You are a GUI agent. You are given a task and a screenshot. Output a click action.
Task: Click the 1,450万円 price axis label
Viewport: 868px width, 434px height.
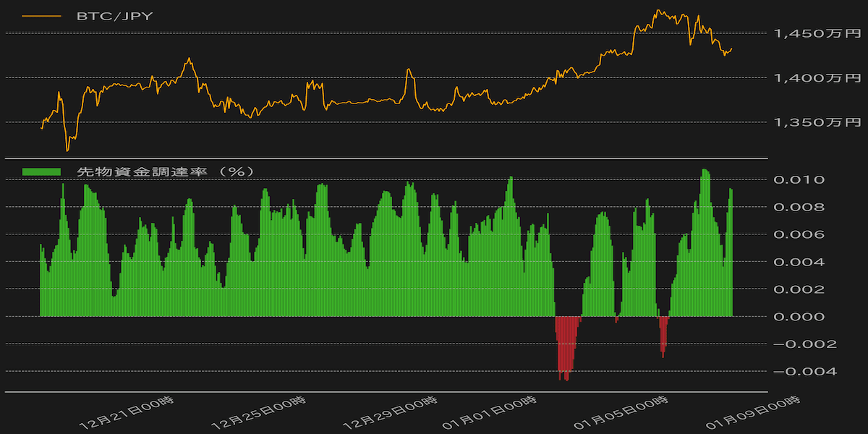coord(817,33)
